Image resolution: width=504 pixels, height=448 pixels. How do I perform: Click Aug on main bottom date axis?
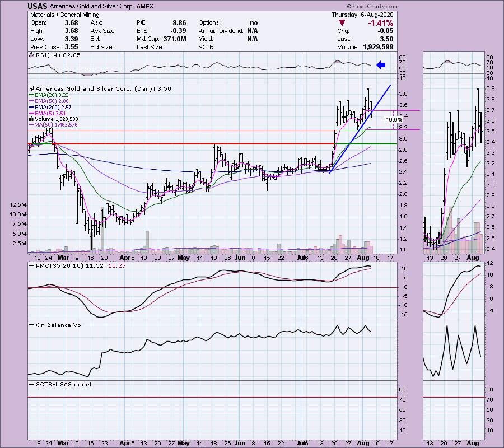pyautogui.click(x=363, y=443)
